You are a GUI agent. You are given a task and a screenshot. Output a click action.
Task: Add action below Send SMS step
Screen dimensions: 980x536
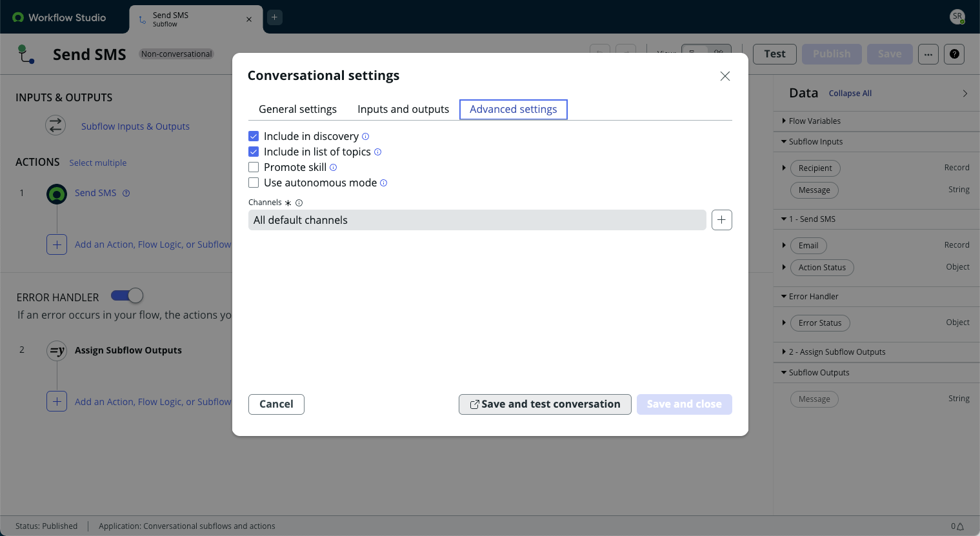coord(57,244)
